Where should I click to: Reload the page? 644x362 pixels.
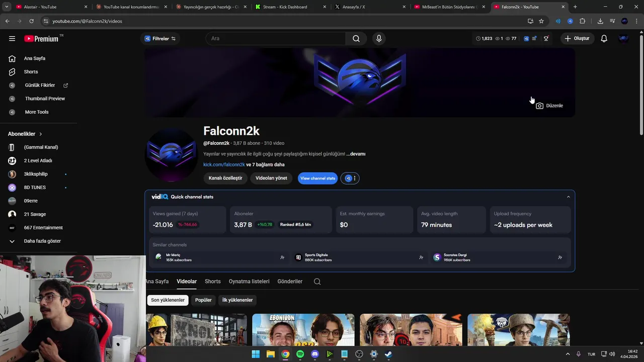(x=31, y=21)
